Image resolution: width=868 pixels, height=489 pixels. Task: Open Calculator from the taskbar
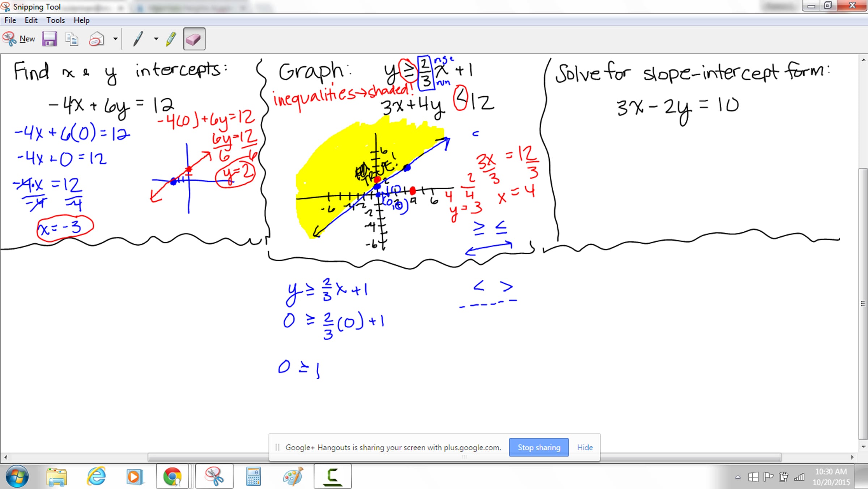(x=253, y=476)
